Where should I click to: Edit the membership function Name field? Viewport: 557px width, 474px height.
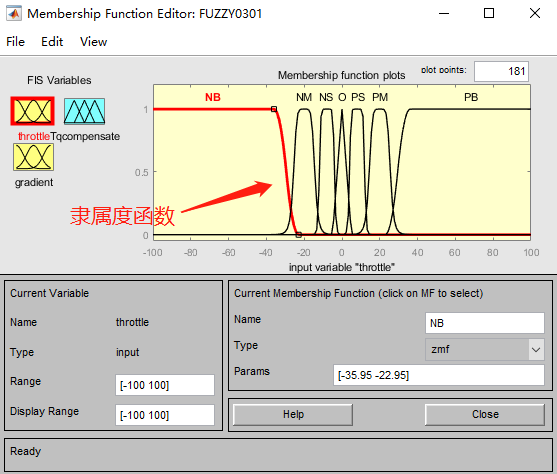(485, 323)
